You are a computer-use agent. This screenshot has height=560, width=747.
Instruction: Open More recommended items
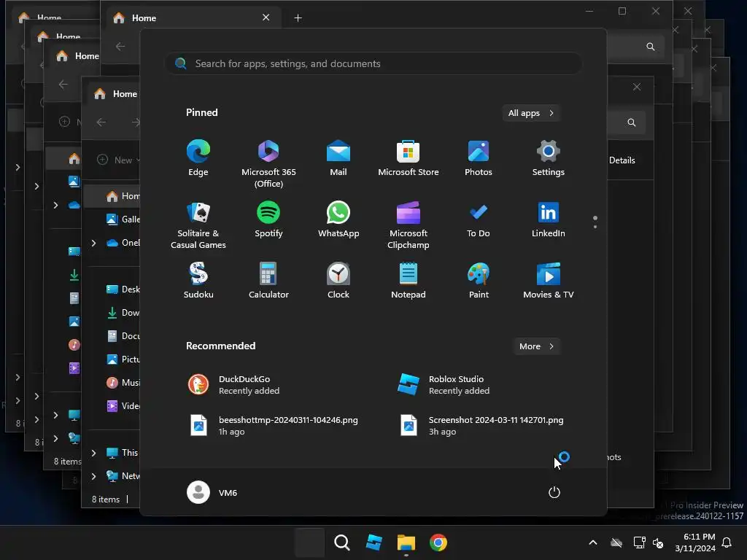coord(536,346)
